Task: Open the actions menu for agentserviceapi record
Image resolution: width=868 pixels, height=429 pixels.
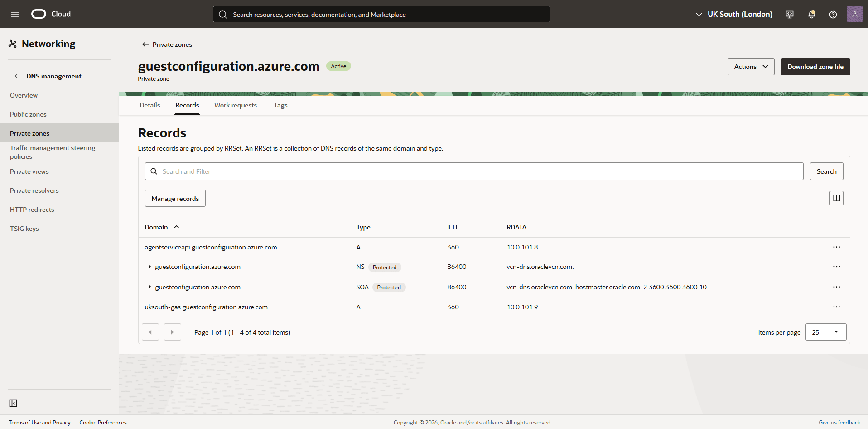Action: (836, 247)
